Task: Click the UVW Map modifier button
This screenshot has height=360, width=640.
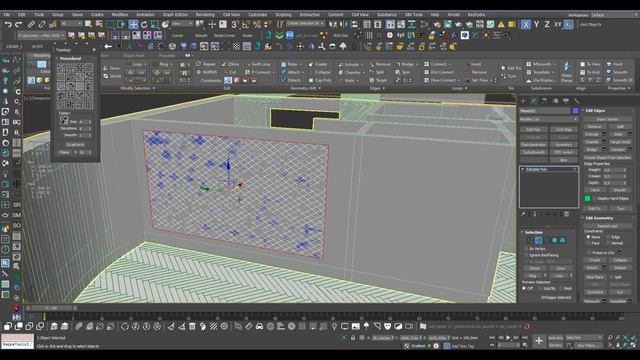Action: [564, 130]
